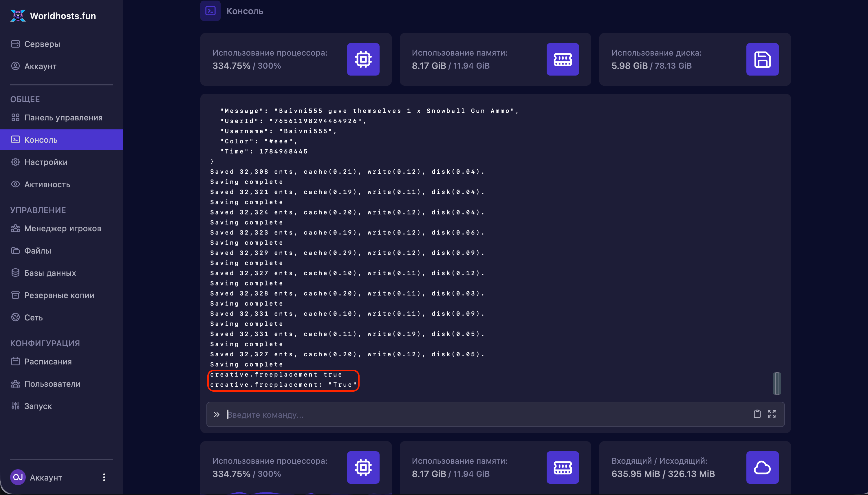Click the OJ account avatar

click(x=18, y=477)
